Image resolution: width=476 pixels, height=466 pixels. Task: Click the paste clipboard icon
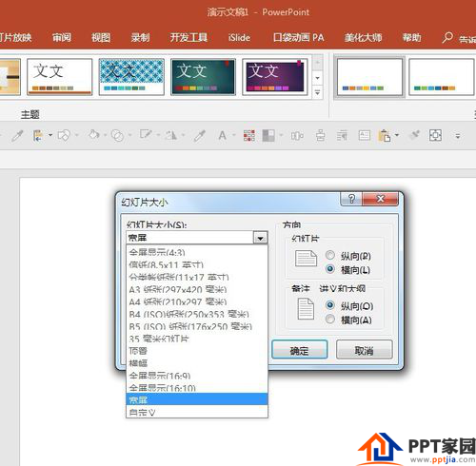pyautogui.click(x=385, y=136)
